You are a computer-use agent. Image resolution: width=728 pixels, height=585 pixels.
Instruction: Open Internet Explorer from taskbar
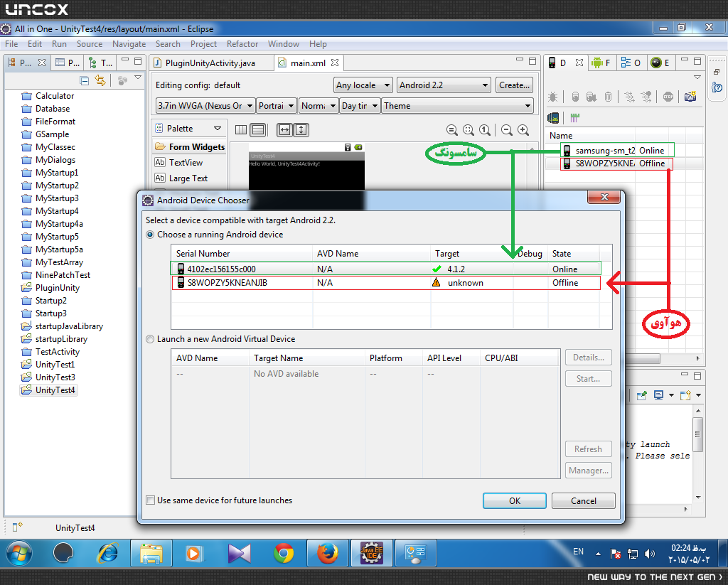tap(107, 554)
